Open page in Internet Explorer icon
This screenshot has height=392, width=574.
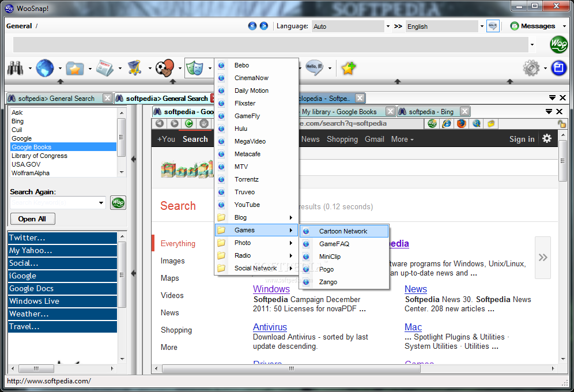point(447,124)
